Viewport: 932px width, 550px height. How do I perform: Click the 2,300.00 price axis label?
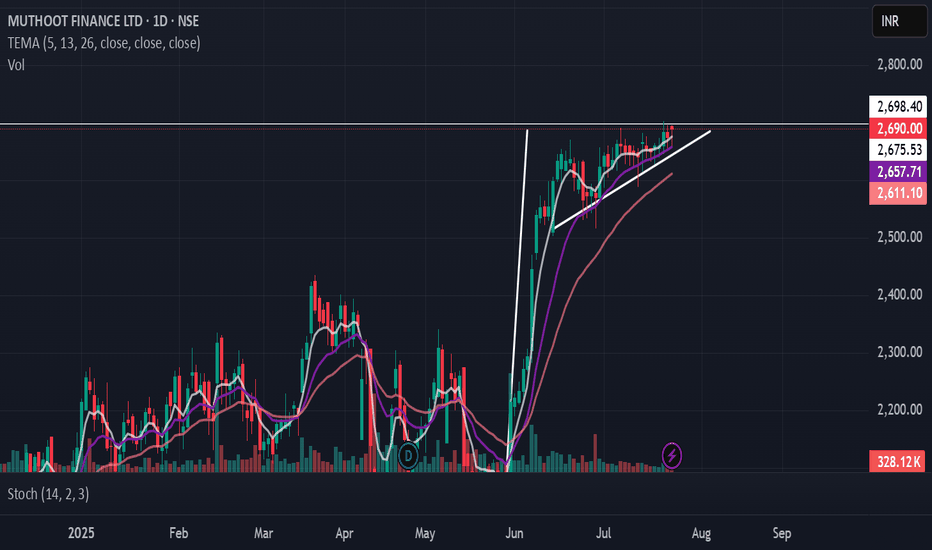pyautogui.click(x=900, y=352)
